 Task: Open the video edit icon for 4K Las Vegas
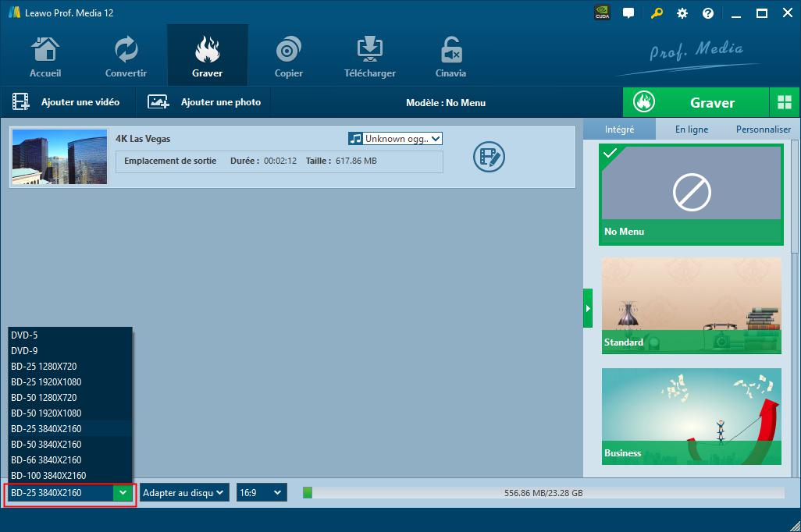click(x=489, y=156)
